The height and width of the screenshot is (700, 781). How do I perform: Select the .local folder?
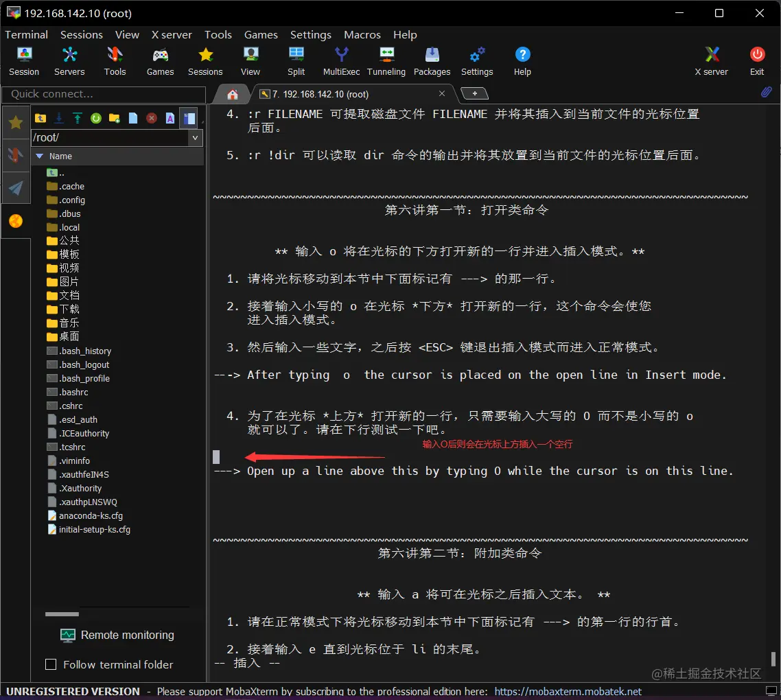(63, 227)
